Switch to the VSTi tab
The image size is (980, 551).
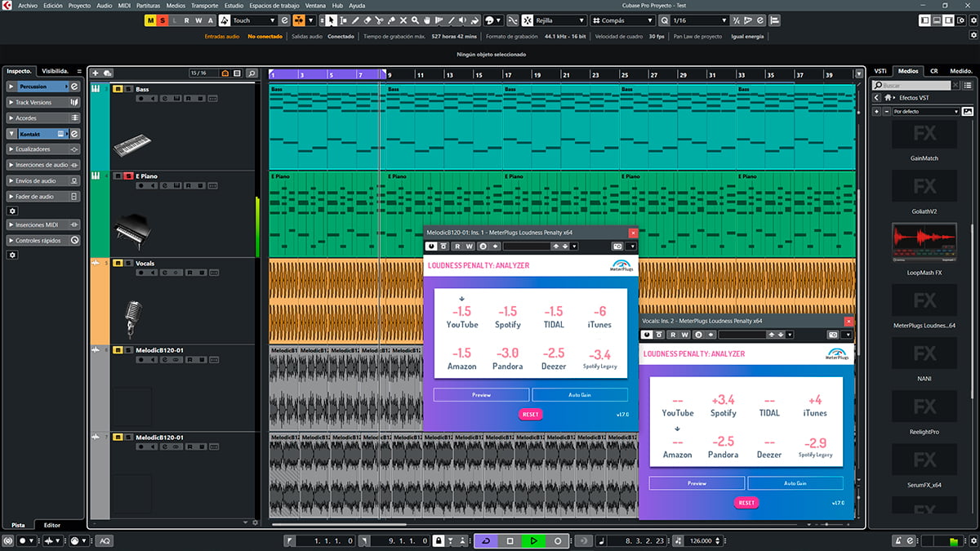[880, 71]
